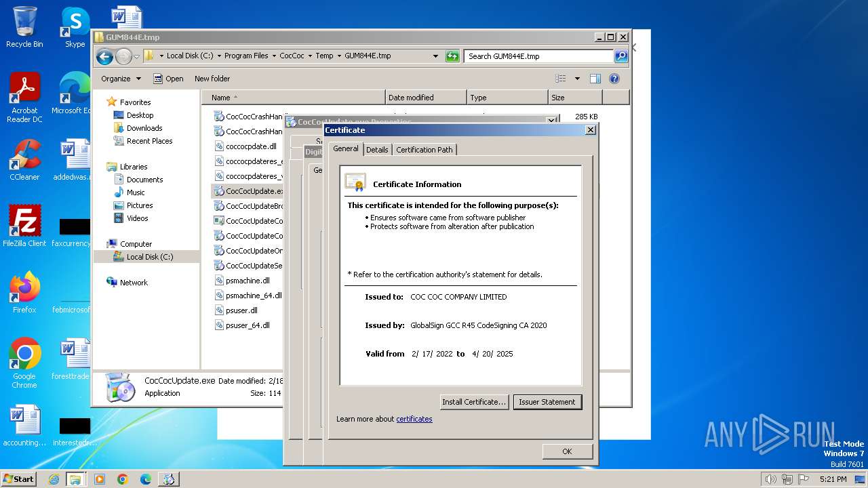Click the Explorer Back navigation arrow
The image size is (868, 488).
click(104, 56)
